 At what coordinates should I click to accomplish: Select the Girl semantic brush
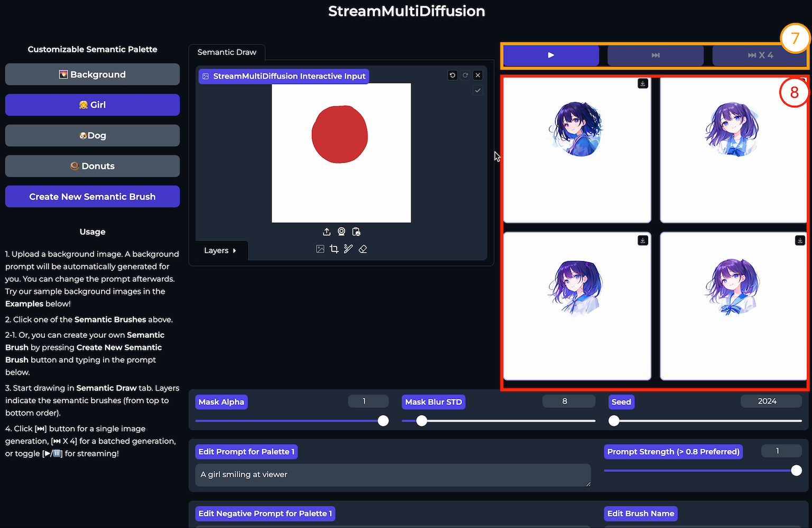pyautogui.click(x=93, y=105)
